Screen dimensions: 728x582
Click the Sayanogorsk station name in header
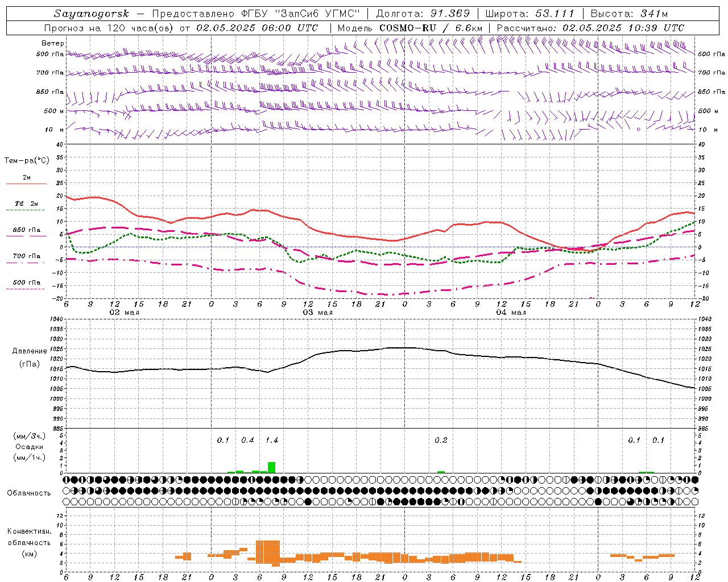(92, 14)
